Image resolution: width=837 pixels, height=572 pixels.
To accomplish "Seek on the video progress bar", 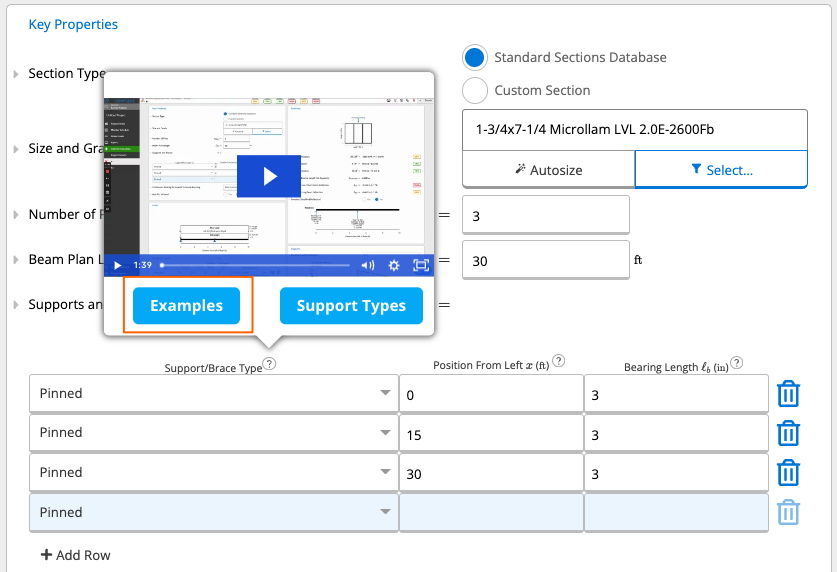I will coord(255,265).
